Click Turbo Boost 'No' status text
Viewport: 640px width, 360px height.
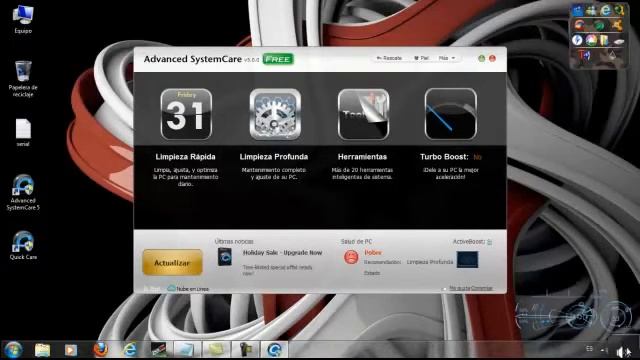point(477,157)
